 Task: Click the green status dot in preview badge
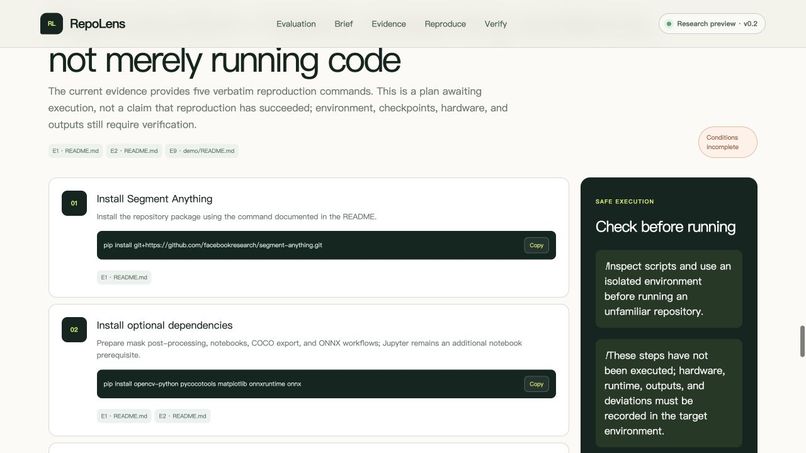coord(669,24)
